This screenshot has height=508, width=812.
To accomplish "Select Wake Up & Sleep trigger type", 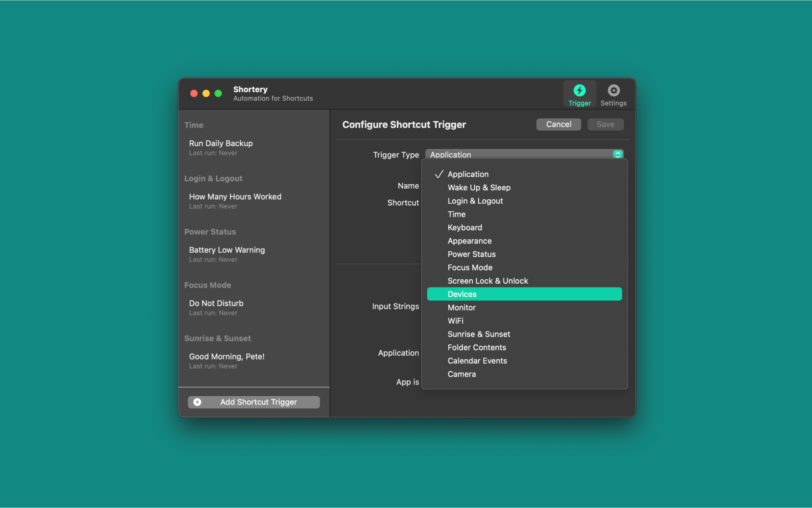I will pos(479,187).
